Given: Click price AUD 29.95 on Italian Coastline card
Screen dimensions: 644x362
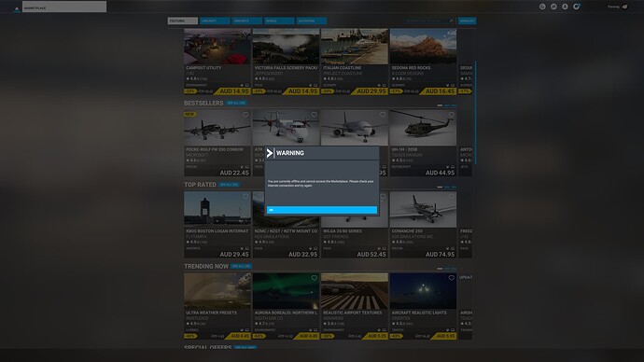Looking at the screenshot, I should [371, 91].
